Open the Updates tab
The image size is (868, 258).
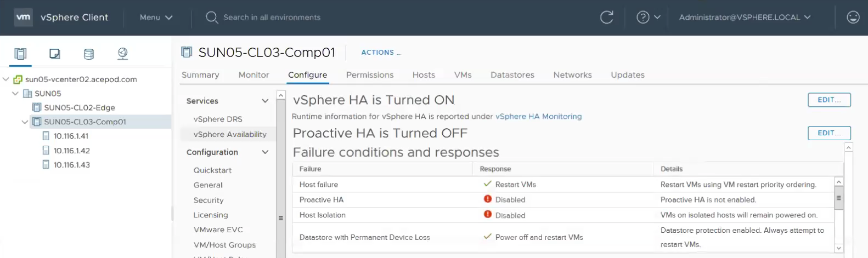(628, 75)
